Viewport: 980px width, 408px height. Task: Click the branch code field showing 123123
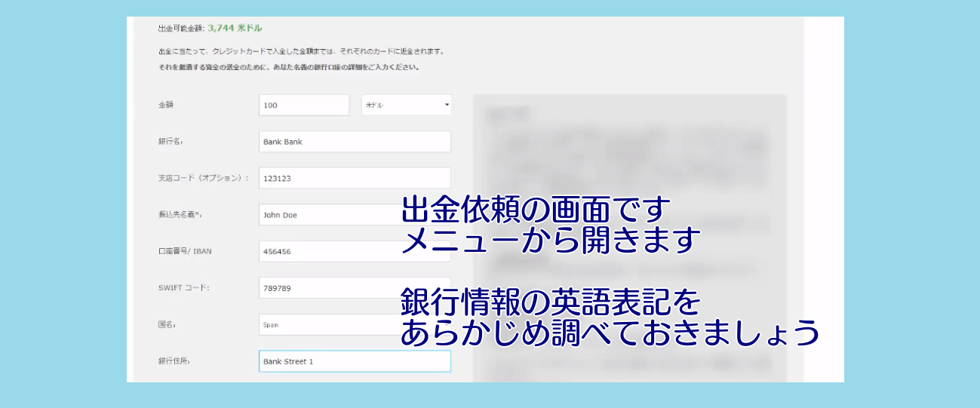coord(355,178)
